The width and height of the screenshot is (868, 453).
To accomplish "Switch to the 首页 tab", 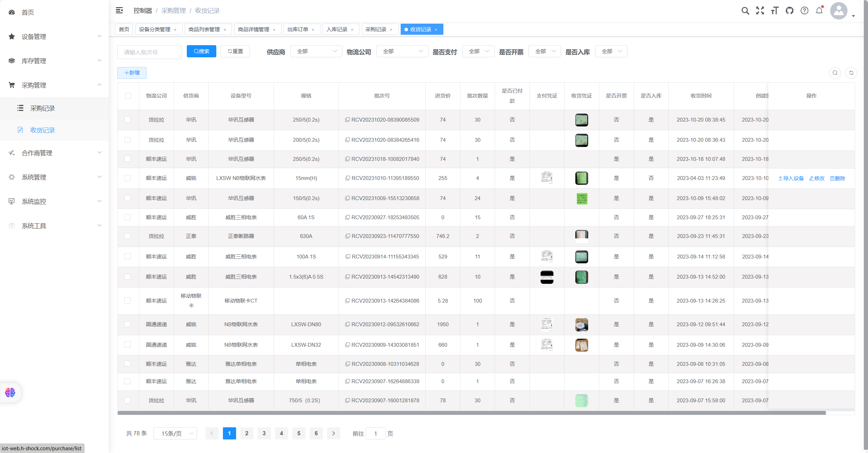I will coord(124,30).
